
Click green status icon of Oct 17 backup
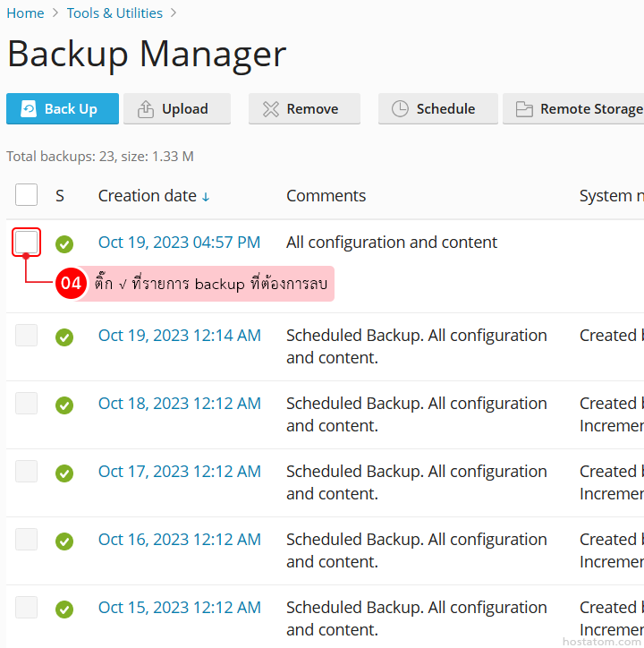[x=64, y=473]
